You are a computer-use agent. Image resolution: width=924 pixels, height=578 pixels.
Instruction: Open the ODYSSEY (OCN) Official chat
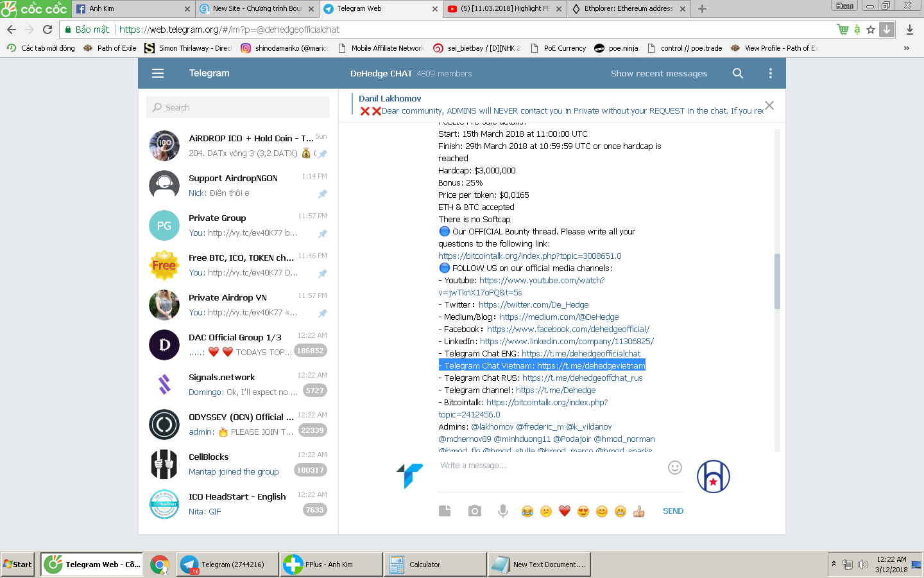[238, 425]
